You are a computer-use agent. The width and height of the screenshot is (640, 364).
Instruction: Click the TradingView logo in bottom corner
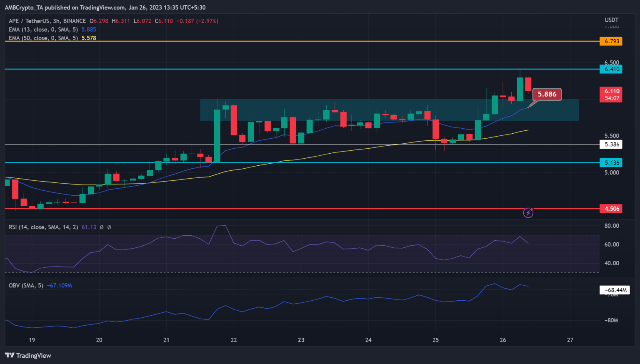click(28, 355)
